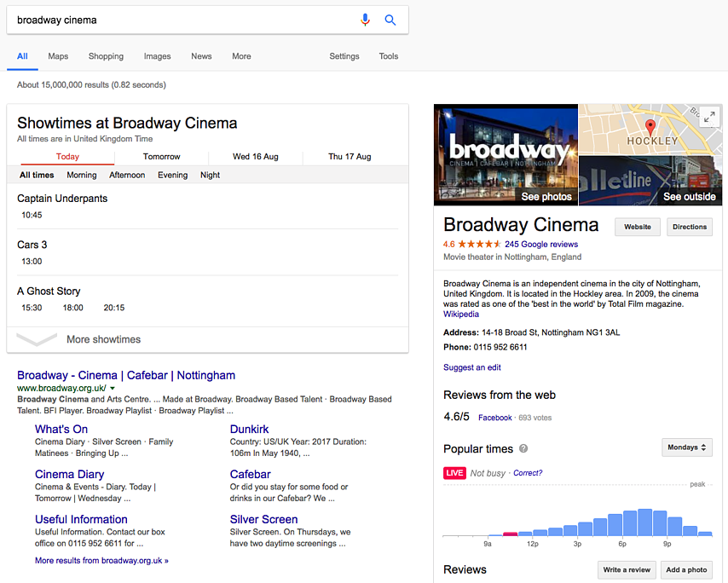Image resolution: width=728 pixels, height=583 pixels.
Task: Select the Today showtimes tab
Action: pyautogui.click(x=67, y=157)
